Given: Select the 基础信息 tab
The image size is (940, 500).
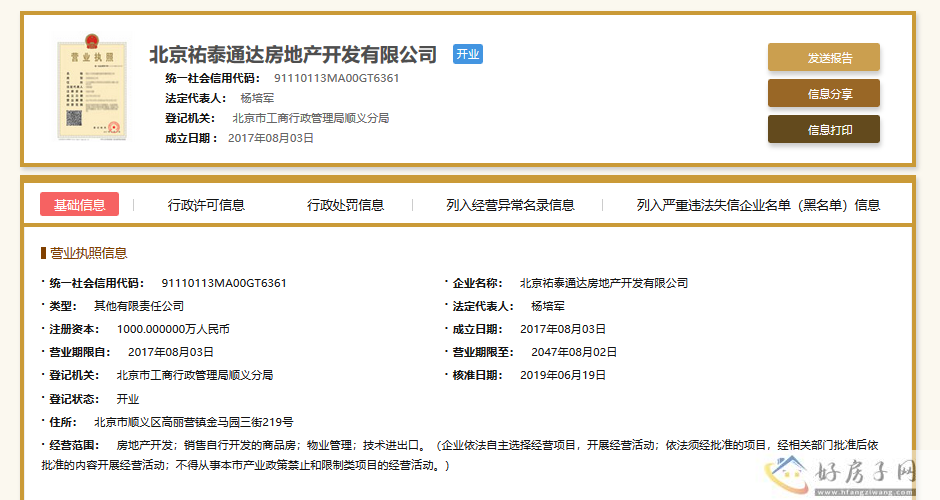Looking at the screenshot, I should pos(79,204).
